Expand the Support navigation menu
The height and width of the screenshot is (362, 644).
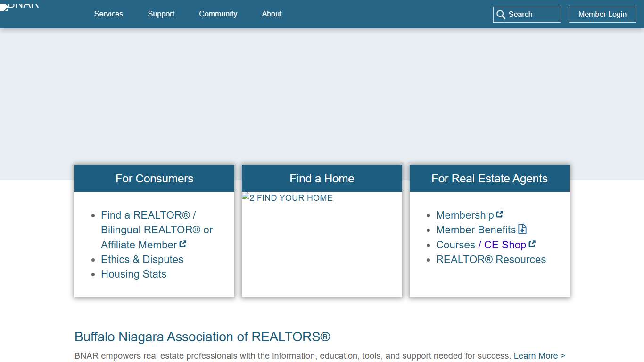coord(161,14)
